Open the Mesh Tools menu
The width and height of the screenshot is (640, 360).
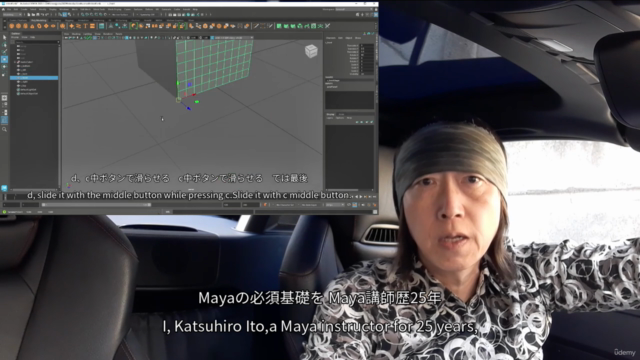(99, 9)
